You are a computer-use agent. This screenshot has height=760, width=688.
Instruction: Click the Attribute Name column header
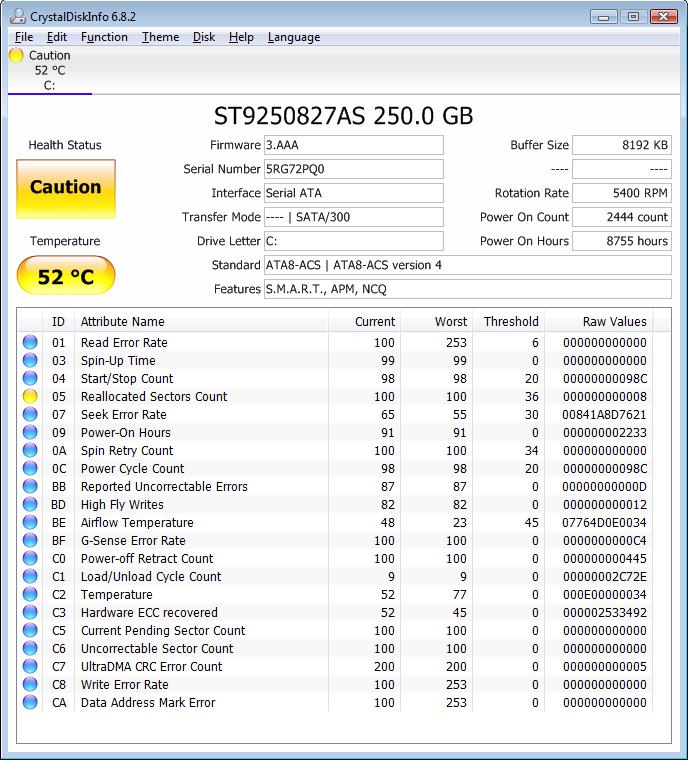[201, 321]
